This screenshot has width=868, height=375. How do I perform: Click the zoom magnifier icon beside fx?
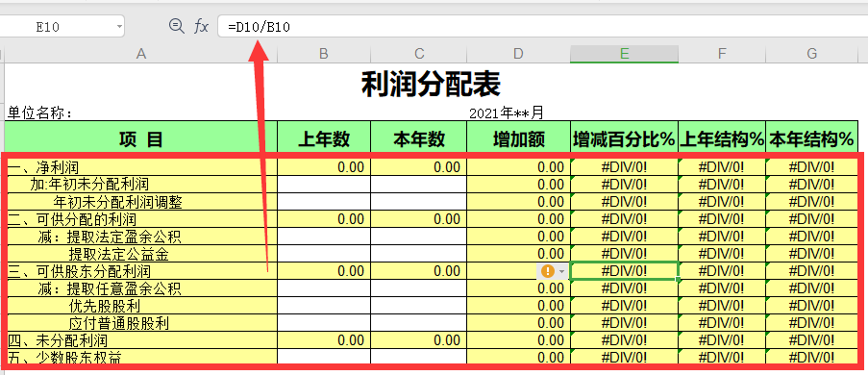(x=177, y=25)
